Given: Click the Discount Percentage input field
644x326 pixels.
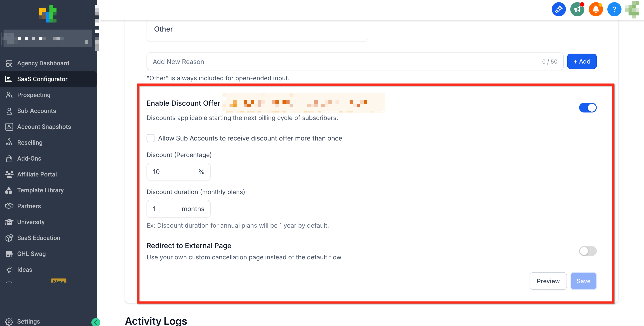Looking at the screenshot, I should (173, 172).
